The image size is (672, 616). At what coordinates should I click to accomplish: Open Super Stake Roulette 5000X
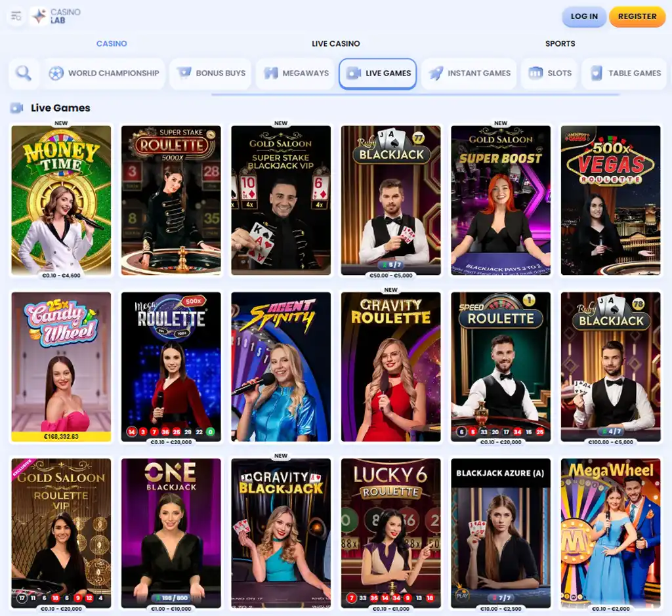pos(171,199)
